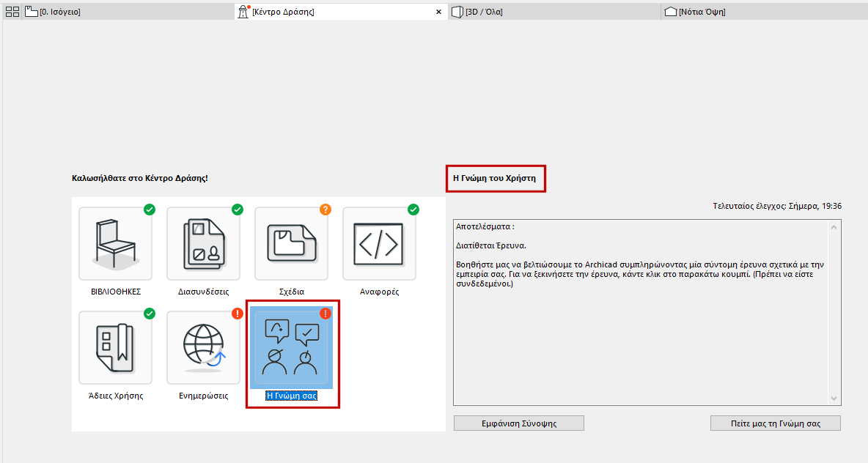Click green check badge on Αναφορές
The width and height of the screenshot is (868, 463).
tap(413, 210)
